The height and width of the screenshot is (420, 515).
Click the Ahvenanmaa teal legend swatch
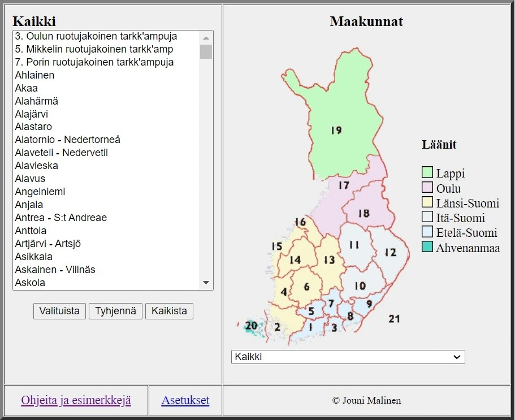pos(427,247)
